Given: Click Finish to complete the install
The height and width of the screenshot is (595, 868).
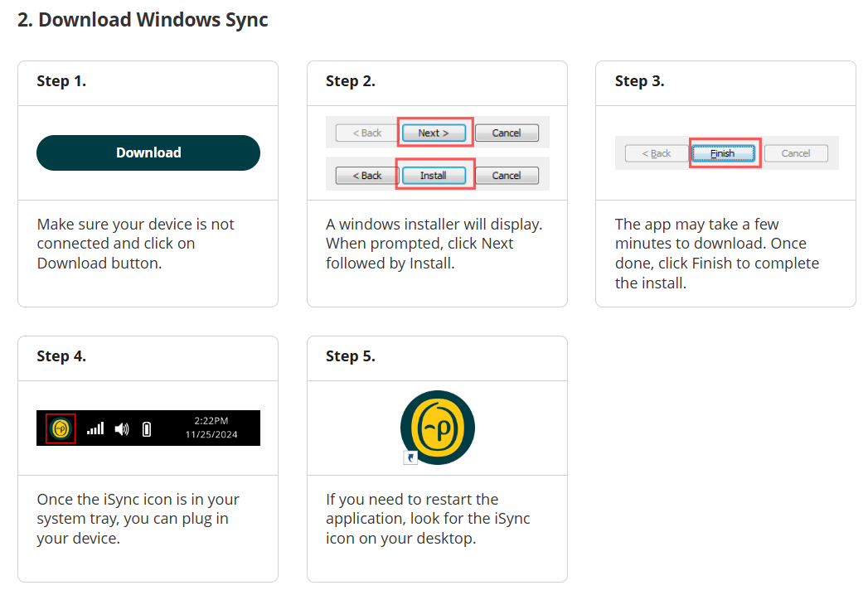Looking at the screenshot, I should [x=722, y=152].
